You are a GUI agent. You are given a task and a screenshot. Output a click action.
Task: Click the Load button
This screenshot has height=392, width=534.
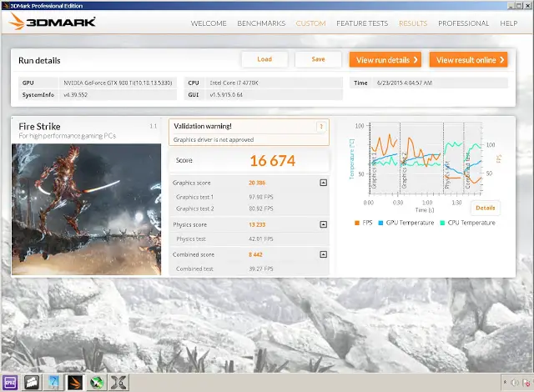264,59
